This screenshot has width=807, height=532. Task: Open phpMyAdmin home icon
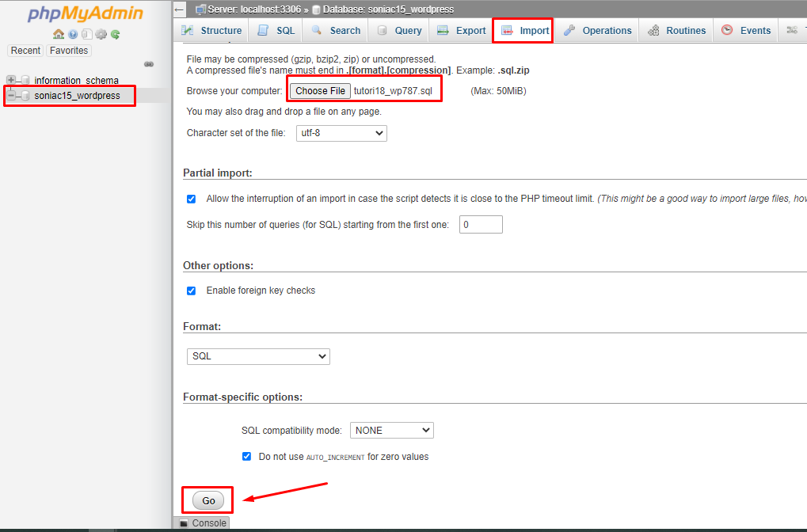pos(59,34)
